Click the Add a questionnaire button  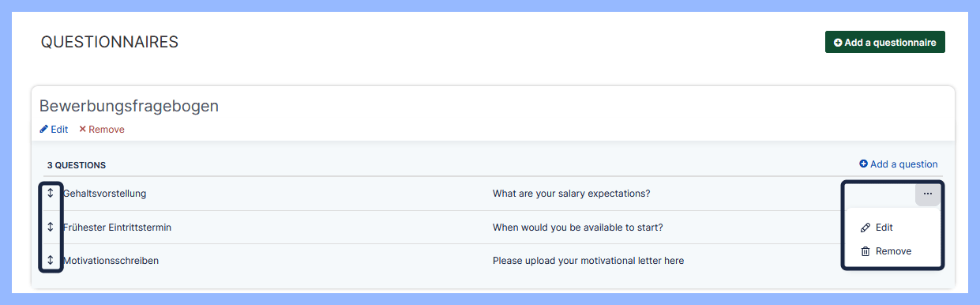click(x=885, y=43)
